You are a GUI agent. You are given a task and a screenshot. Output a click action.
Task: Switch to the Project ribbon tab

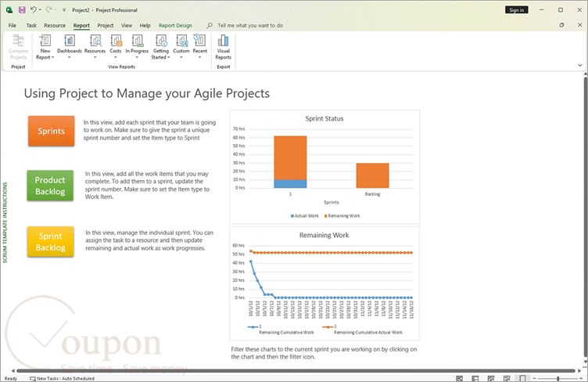(106, 26)
